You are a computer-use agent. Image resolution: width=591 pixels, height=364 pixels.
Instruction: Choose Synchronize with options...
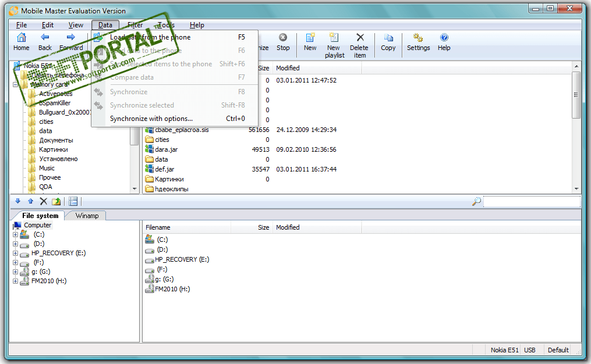(x=175, y=119)
